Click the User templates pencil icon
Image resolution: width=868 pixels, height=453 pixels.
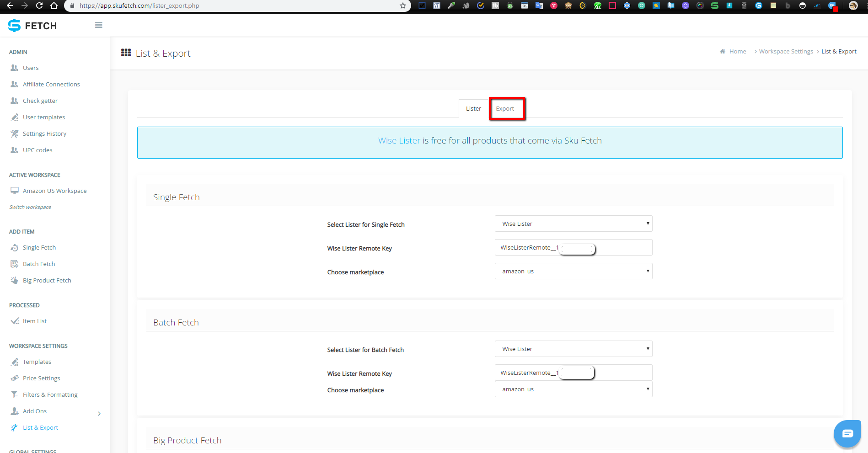tap(15, 117)
